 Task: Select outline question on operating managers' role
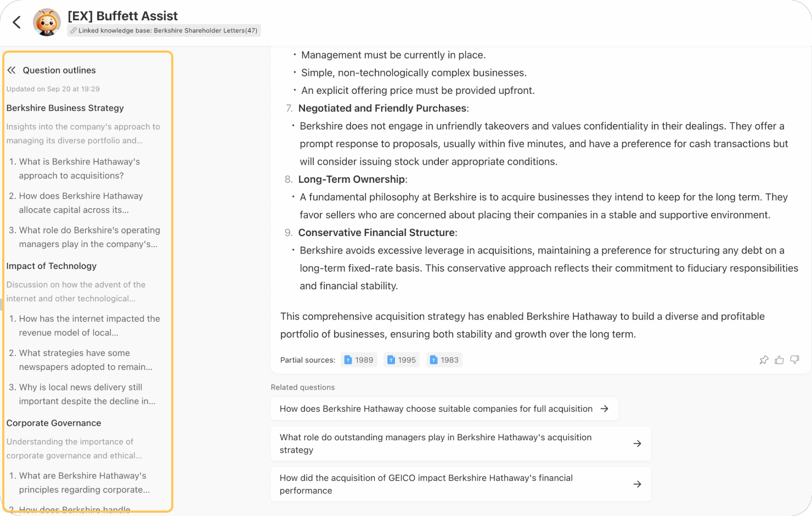pyautogui.click(x=88, y=237)
